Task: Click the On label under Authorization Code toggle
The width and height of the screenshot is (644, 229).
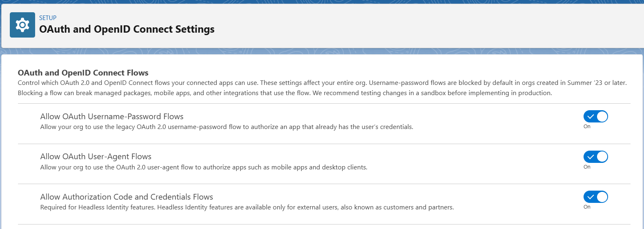Action: click(x=587, y=207)
